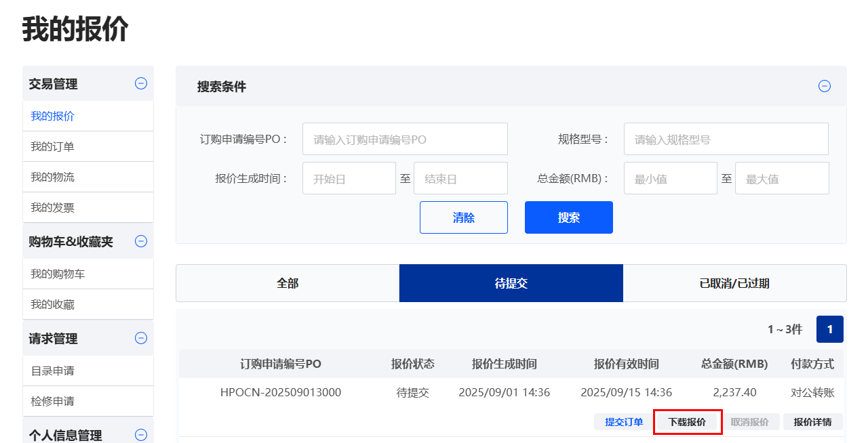868x443 pixels.
Task: Click the 清除 button
Action: tap(464, 217)
